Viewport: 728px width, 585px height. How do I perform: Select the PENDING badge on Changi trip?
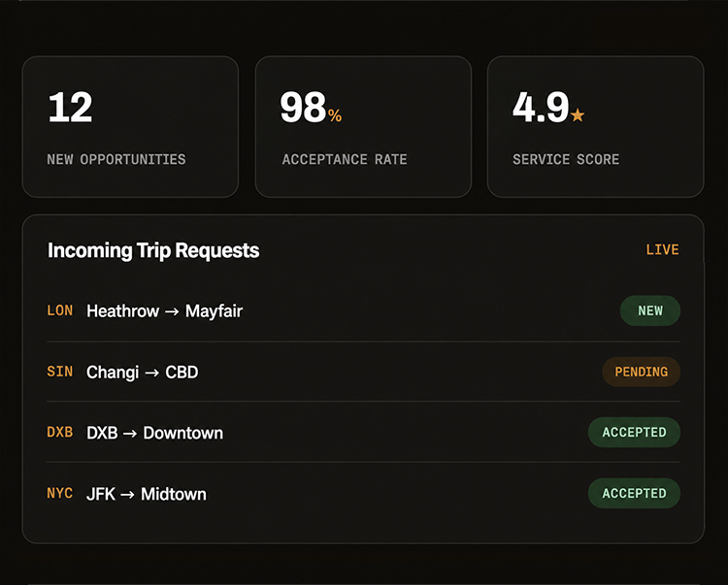[x=642, y=372]
